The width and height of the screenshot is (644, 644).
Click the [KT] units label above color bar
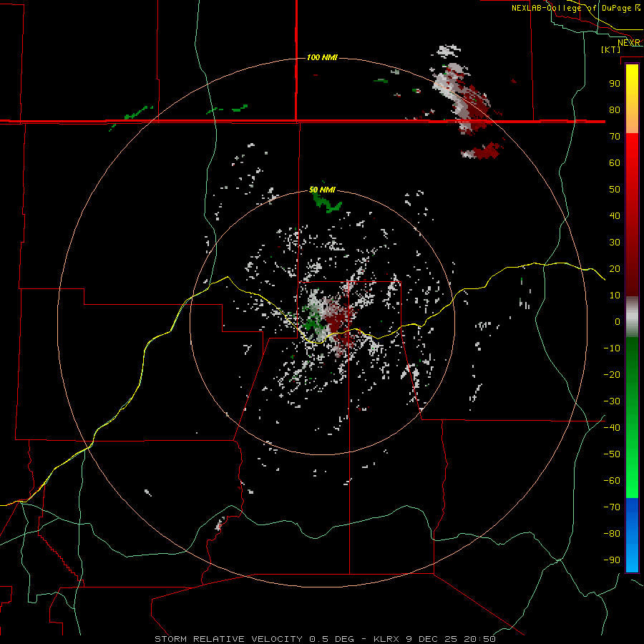point(611,49)
